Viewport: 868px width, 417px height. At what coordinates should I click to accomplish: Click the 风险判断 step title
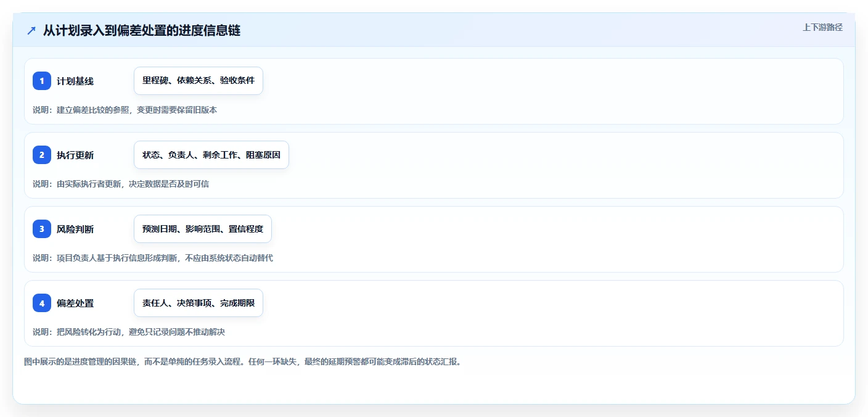coord(75,229)
